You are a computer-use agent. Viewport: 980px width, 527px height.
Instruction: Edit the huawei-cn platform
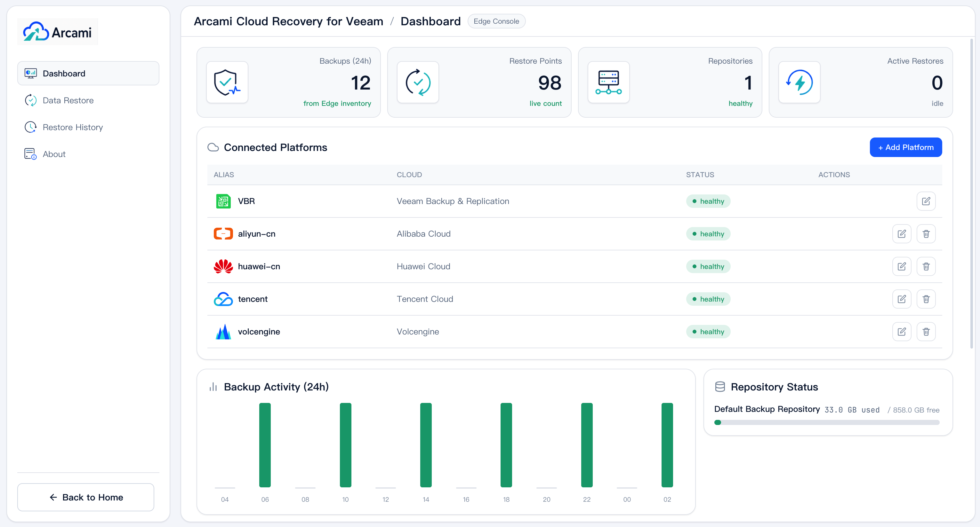(x=902, y=267)
